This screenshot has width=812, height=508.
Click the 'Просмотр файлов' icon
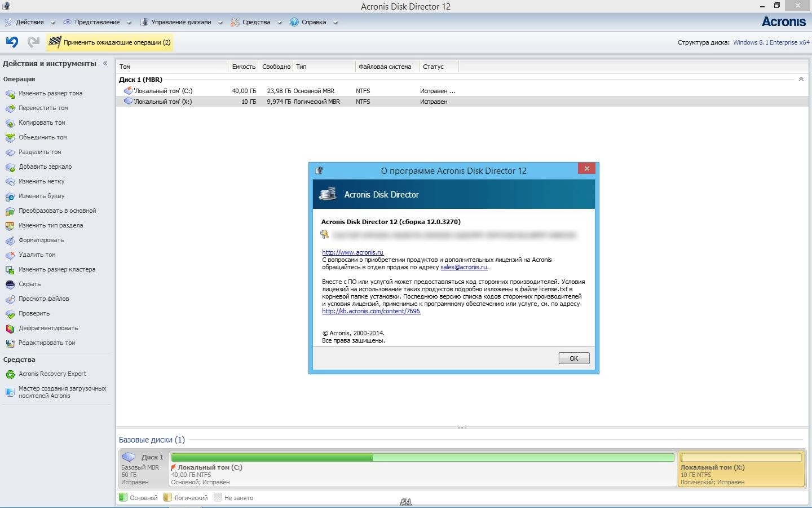[10, 299]
